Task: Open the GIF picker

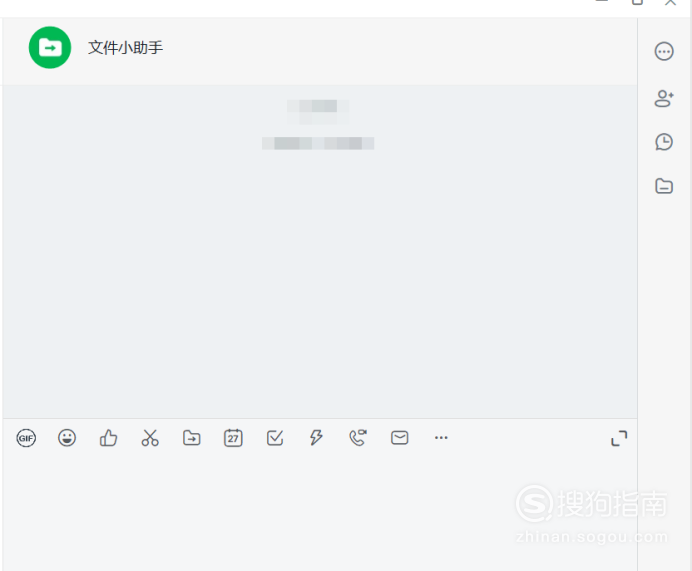Action: [26, 438]
